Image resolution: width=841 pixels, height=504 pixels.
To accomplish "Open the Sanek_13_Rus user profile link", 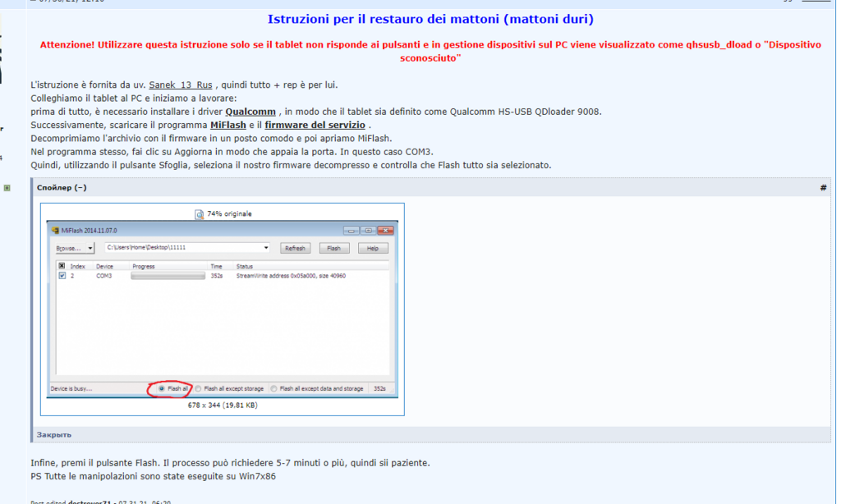I will [x=180, y=85].
